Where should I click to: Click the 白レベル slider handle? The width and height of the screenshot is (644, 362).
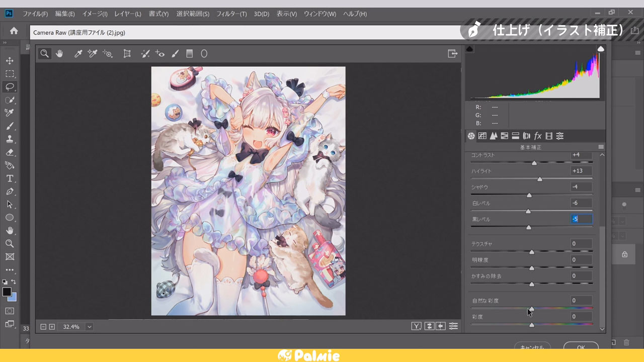pyautogui.click(x=528, y=211)
